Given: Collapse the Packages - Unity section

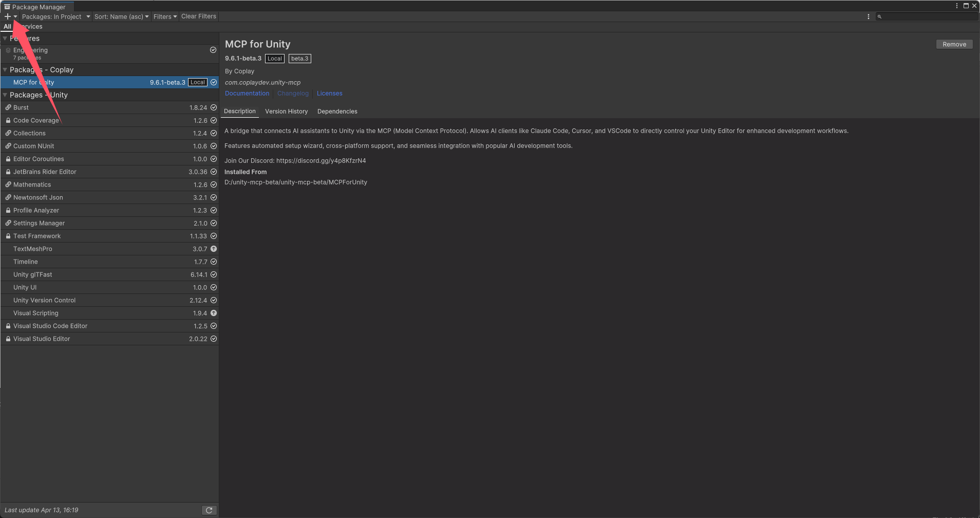Looking at the screenshot, I should (x=5, y=95).
